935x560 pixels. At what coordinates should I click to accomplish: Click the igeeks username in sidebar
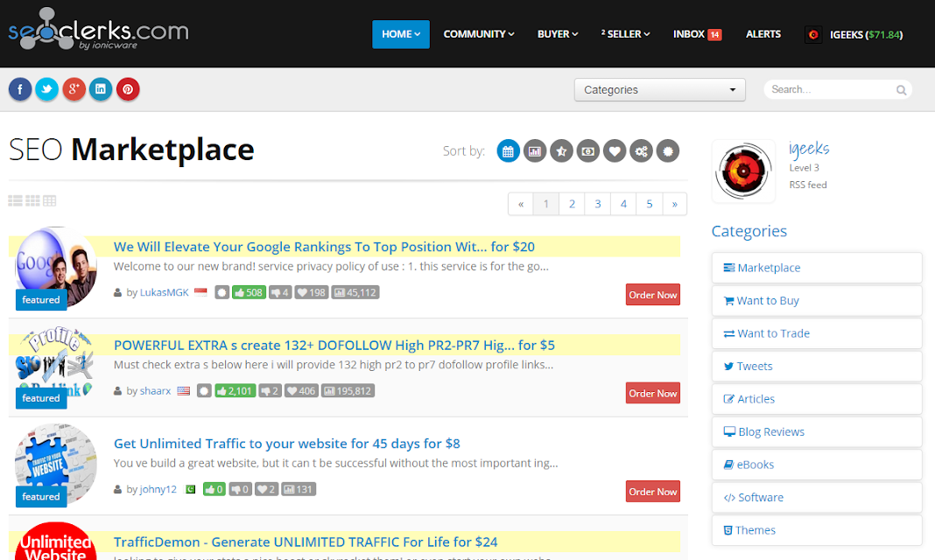pos(809,149)
